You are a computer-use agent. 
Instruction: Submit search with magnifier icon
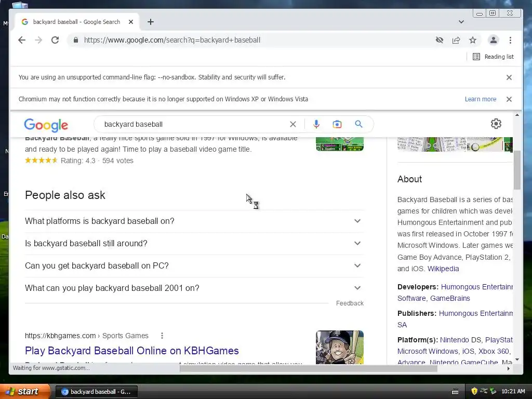tap(358, 124)
